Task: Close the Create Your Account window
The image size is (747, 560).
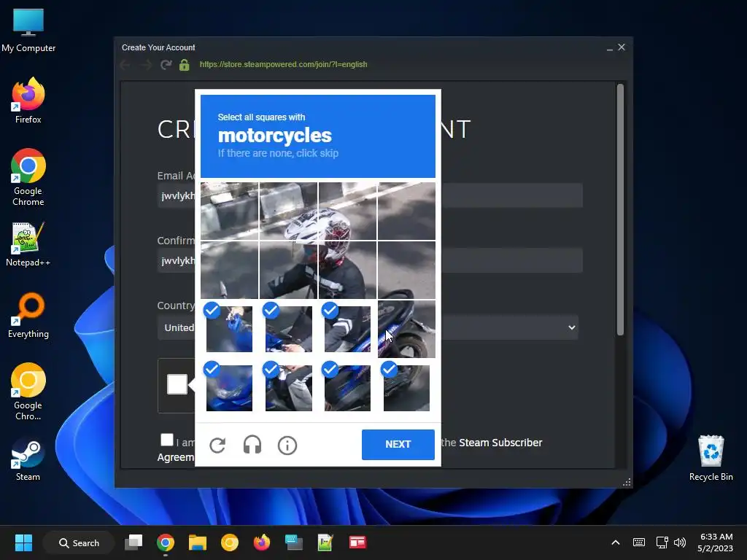Action: tap(622, 47)
